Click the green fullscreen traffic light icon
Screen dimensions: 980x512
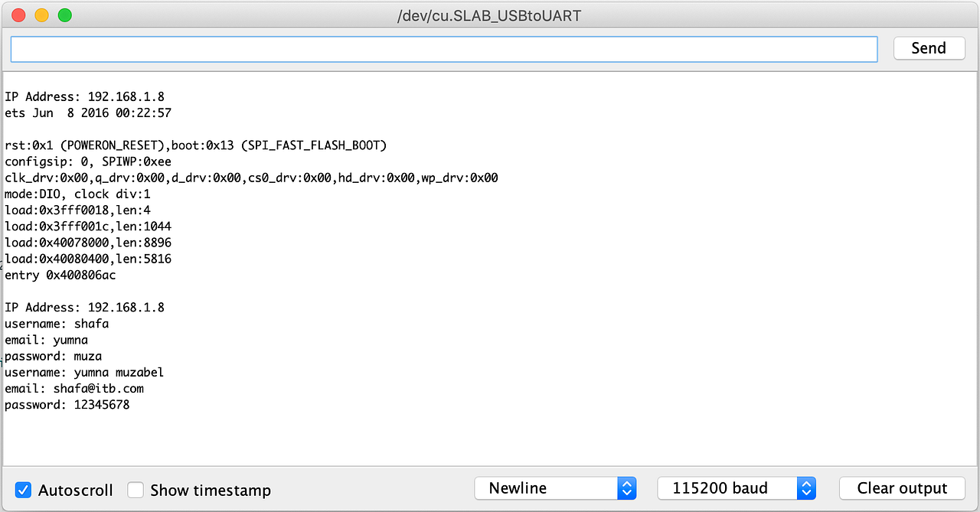[x=65, y=15]
